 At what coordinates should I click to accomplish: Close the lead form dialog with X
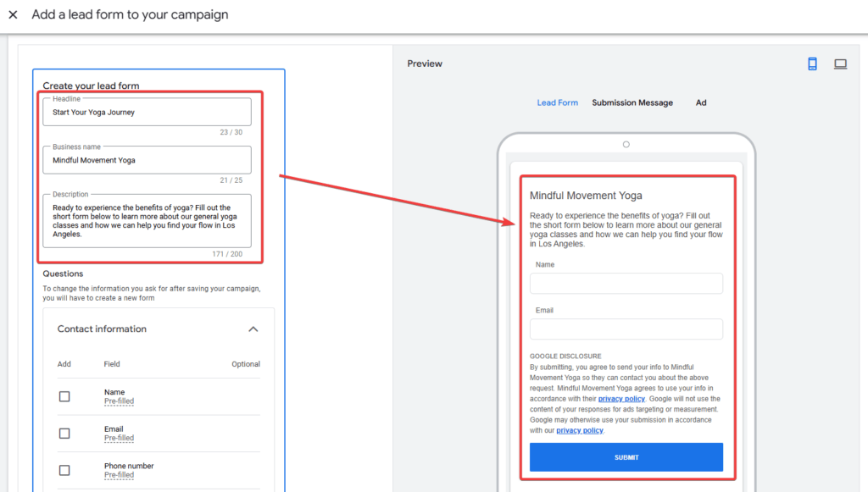(14, 15)
